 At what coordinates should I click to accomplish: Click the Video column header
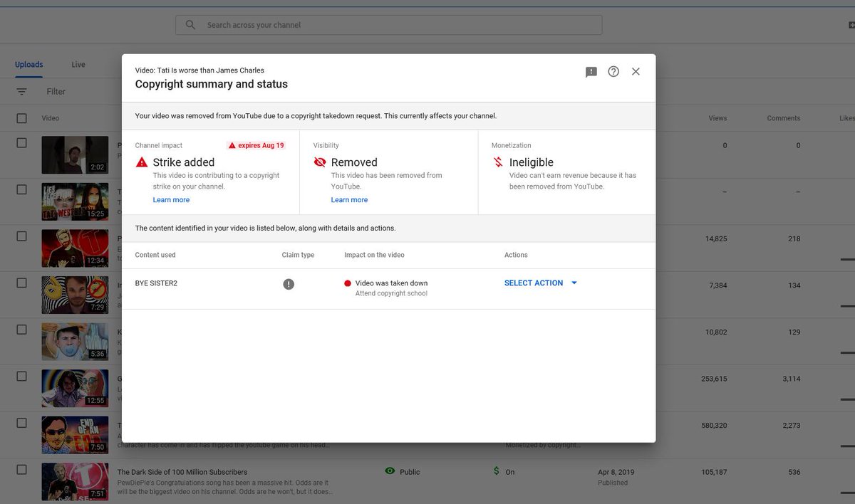pos(50,118)
